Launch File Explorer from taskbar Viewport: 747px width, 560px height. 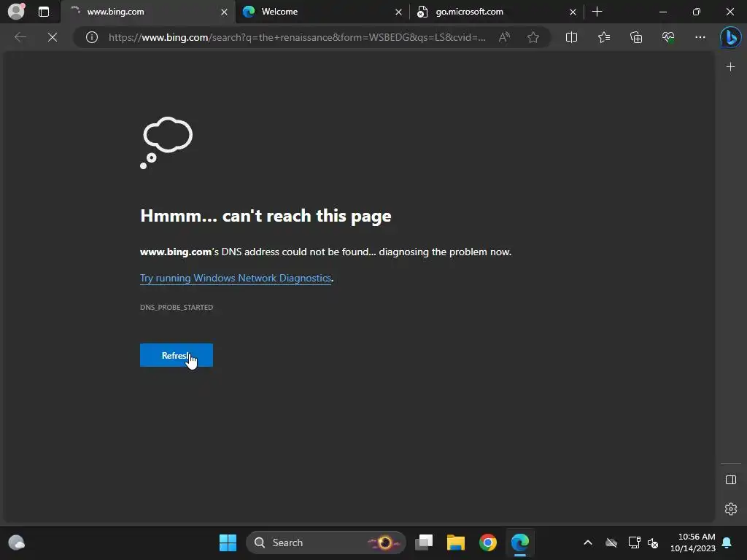coord(455,542)
